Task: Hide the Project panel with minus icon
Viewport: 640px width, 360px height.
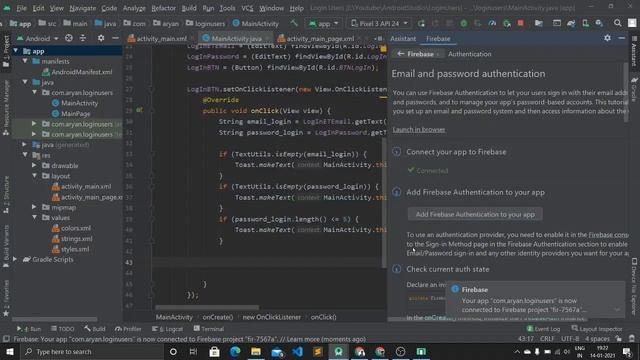Action: [x=115, y=38]
